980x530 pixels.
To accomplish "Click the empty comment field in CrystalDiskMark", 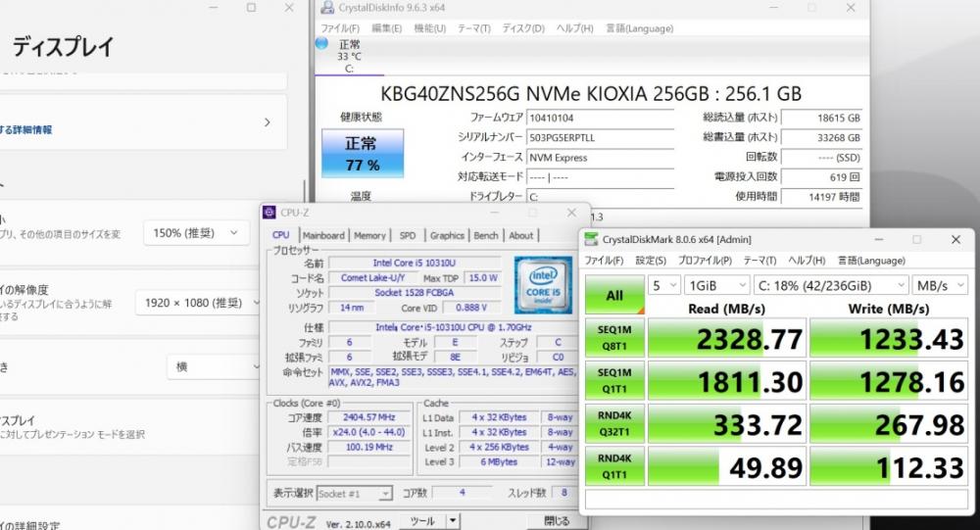I will [x=776, y=500].
